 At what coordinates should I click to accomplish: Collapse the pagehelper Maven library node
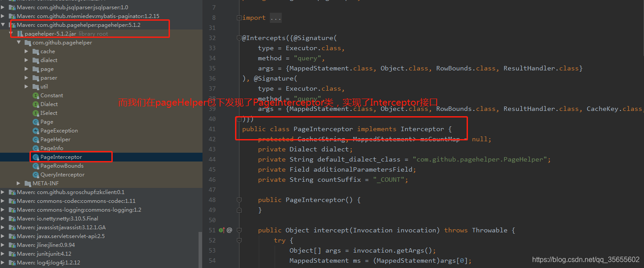point(4,25)
